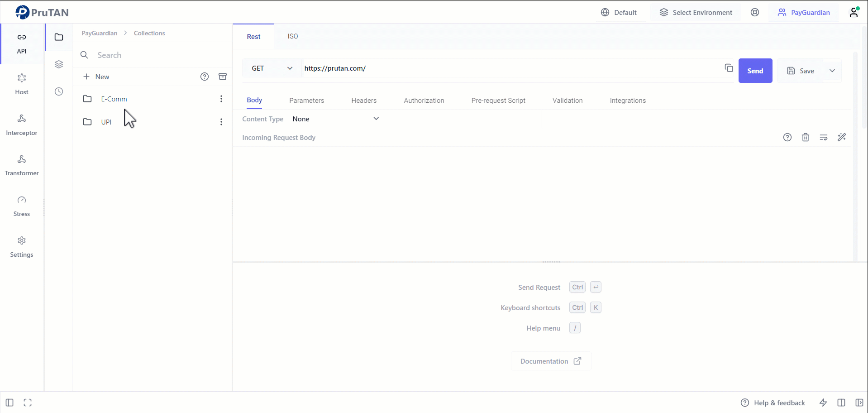Switch to the vertical split layout icon

[841, 403]
